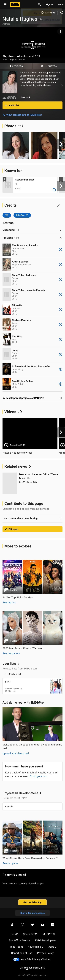Expand the Upcoming credits section

coord(32,230)
